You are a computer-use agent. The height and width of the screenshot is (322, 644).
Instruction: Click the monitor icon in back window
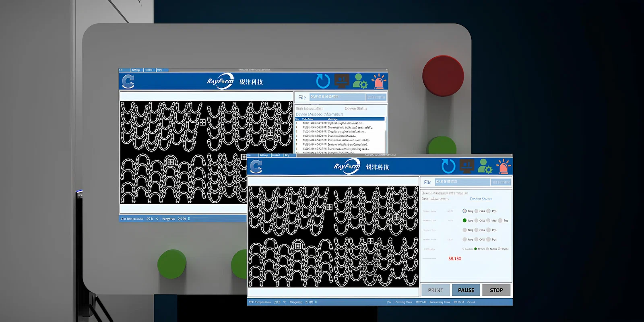[341, 81]
